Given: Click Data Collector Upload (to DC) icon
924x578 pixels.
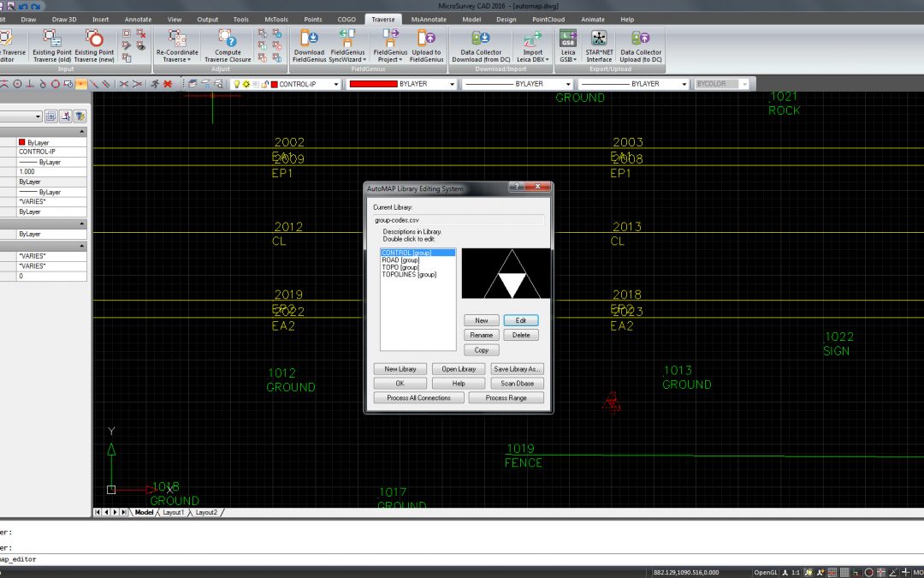Looking at the screenshot, I should pos(641,38).
